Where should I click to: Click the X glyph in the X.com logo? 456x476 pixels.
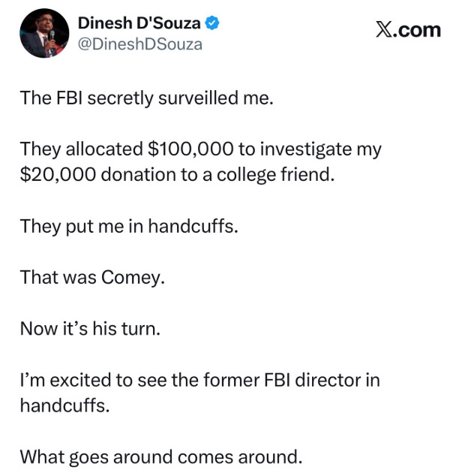coord(383,30)
